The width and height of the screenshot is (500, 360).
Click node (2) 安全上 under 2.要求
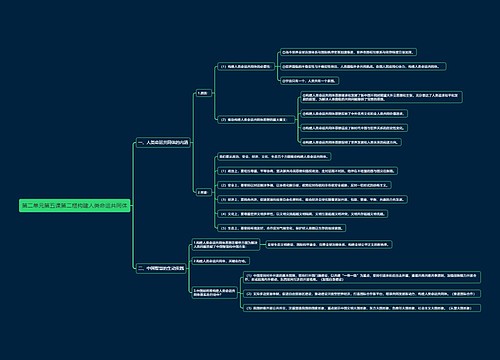click(304, 185)
